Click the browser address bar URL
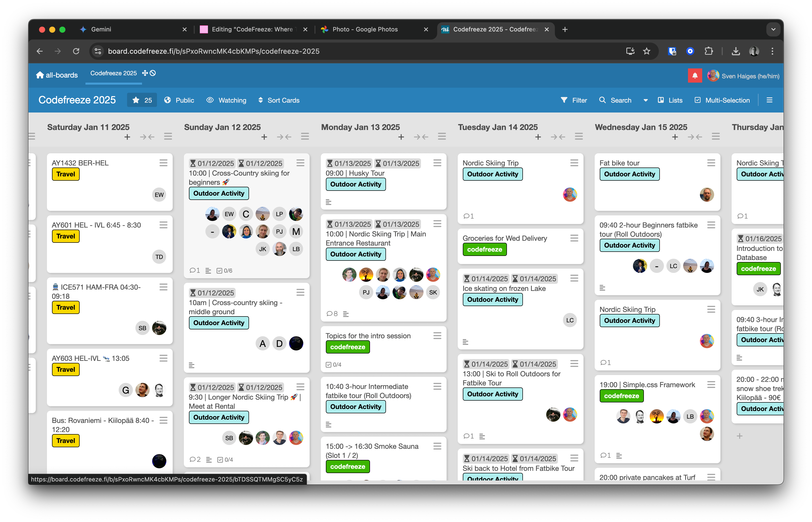This screenshot has width=812, height=522. (214, 51)
